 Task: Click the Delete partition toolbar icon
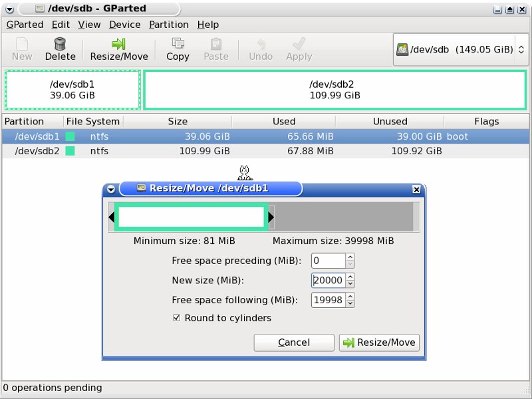(x=60, y=45)
